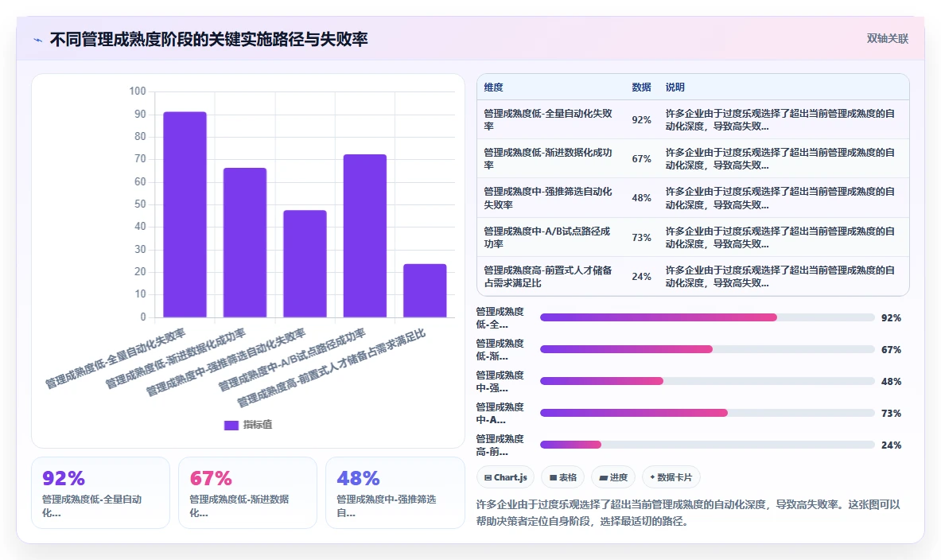
Task: Open the 67% data card
Action: (x=248, y=492)
